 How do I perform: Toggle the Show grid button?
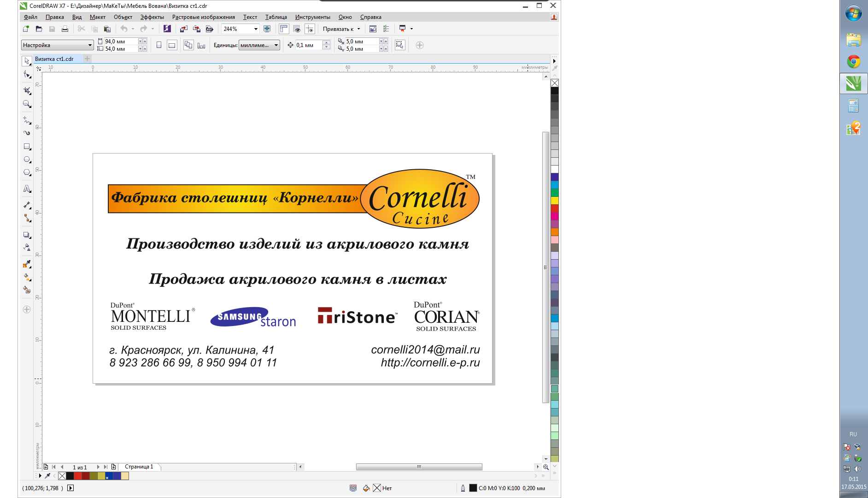pyautogui.click(x=297, y=29)
